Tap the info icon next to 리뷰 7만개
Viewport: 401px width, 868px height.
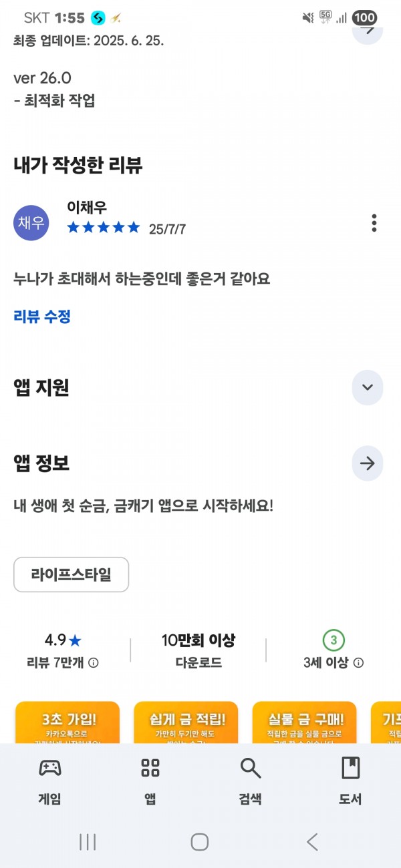pos(94,663)
